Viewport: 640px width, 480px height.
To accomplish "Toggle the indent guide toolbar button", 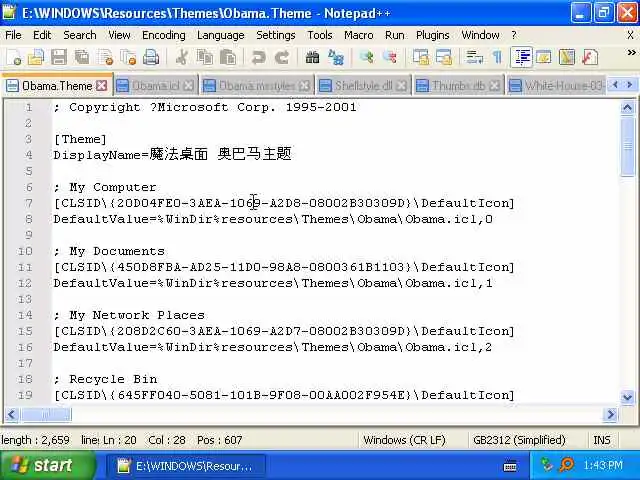I will pyautogui.click(x=522, y=57).
